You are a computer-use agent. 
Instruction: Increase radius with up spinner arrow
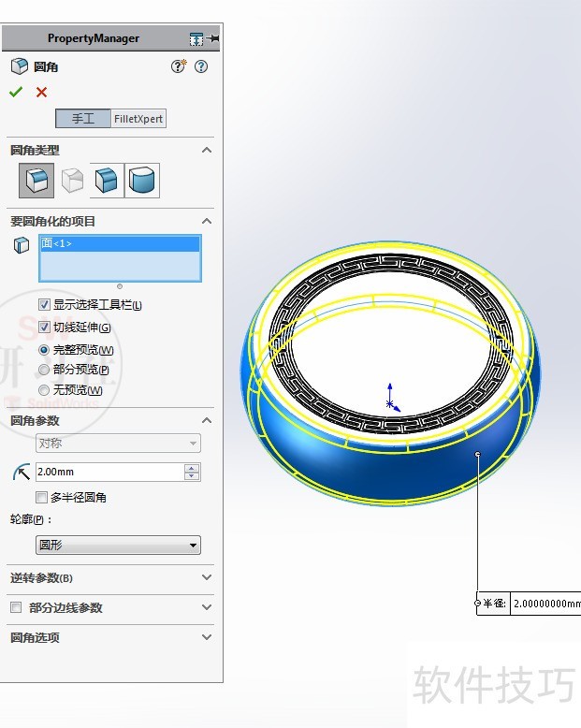(x=192, y=468)
